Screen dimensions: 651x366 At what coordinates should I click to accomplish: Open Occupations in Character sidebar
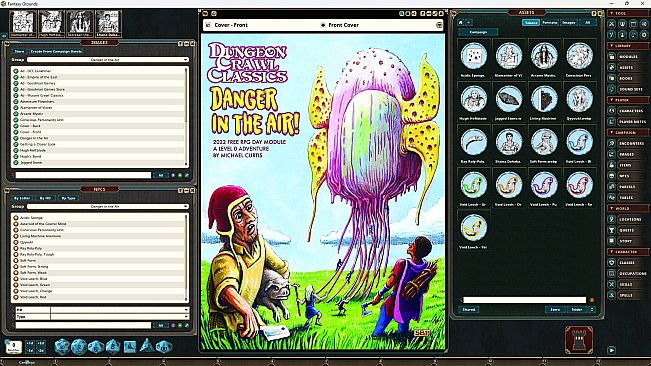click(x=628, y=273)
